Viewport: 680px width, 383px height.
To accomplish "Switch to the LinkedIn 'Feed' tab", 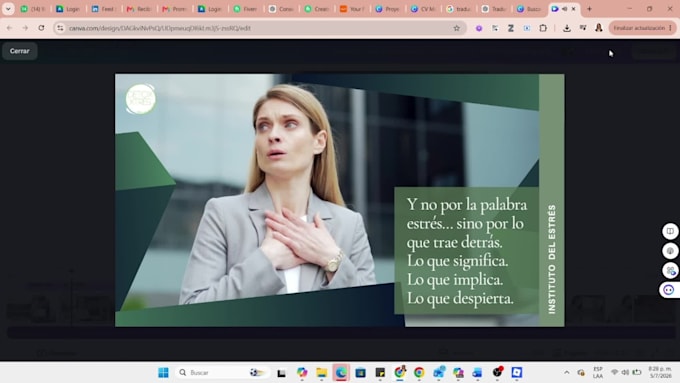I will pos(103,9).
